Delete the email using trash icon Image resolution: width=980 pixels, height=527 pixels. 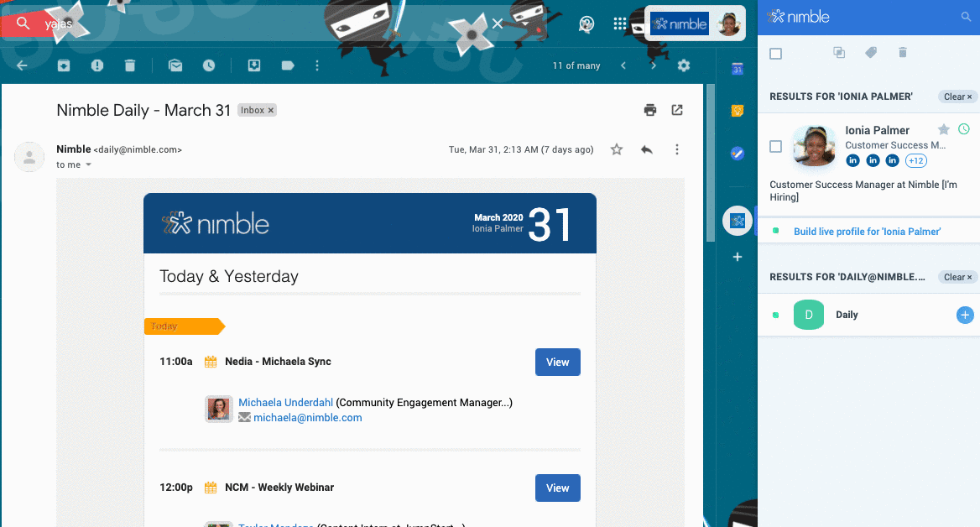point(129,65)
